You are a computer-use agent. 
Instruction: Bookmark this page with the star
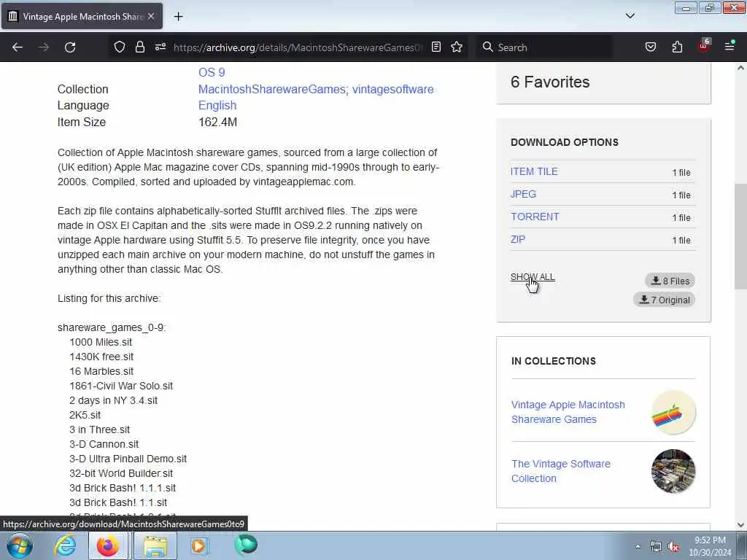point(457,47)
